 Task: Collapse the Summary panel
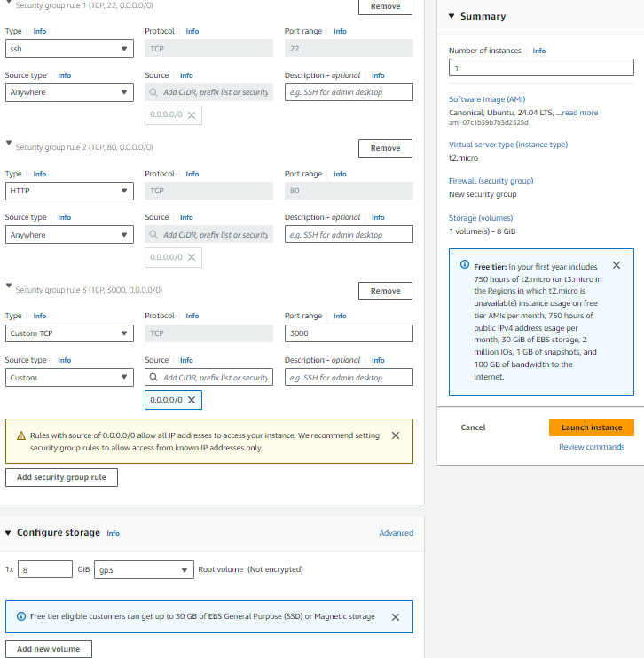click(x=451, y=16)
